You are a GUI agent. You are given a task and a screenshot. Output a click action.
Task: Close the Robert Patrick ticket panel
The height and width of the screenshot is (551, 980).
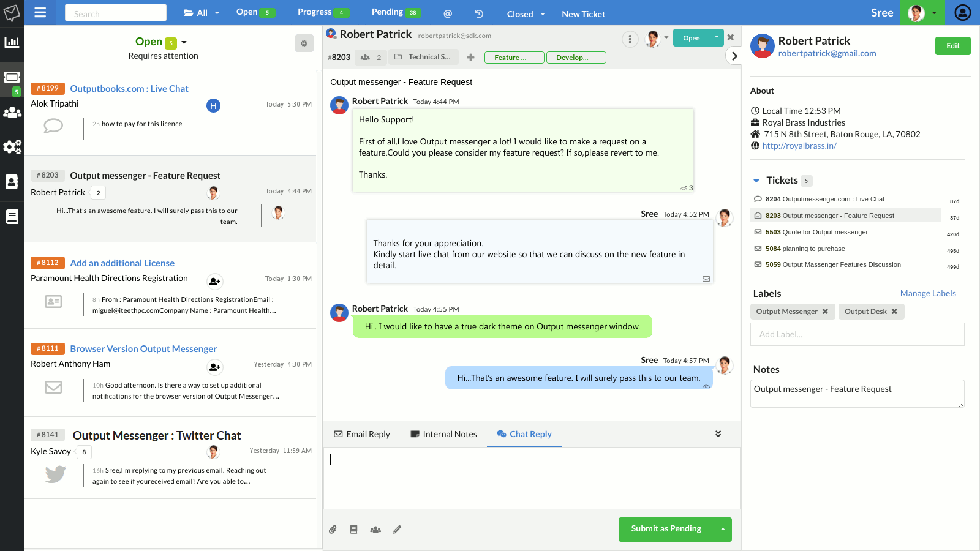coord(730,37)
